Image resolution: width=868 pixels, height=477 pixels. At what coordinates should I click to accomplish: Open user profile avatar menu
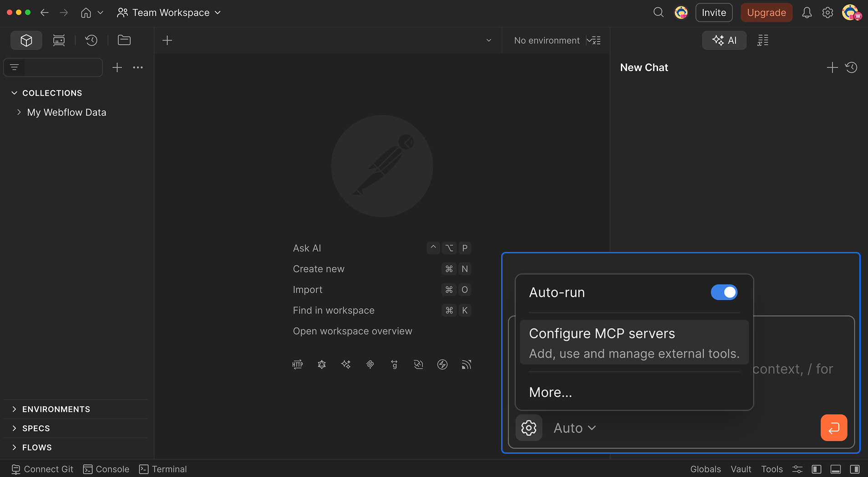[x=851, y=12]
